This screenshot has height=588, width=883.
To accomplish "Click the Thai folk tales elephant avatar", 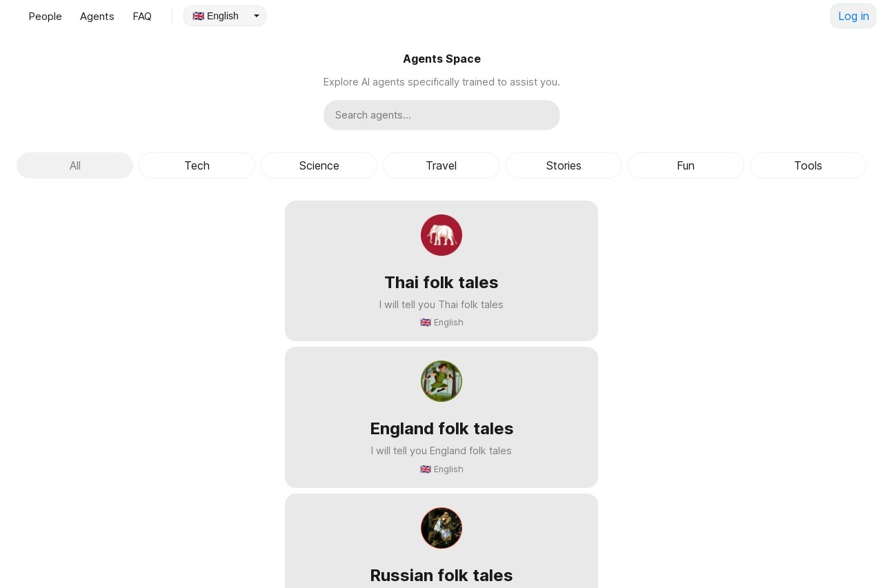I will [x=441, y=235].
